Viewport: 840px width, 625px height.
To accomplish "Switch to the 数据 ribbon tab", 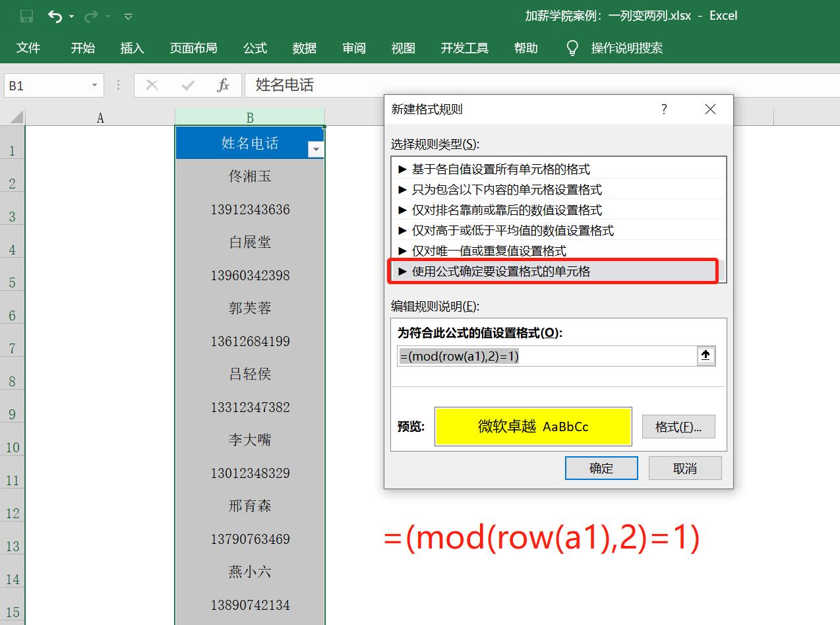I will [304, 48].
